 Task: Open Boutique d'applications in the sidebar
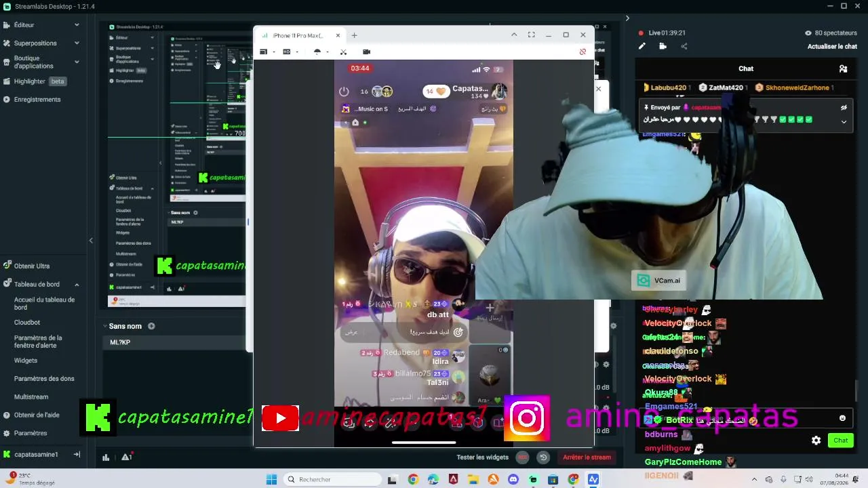34,62
